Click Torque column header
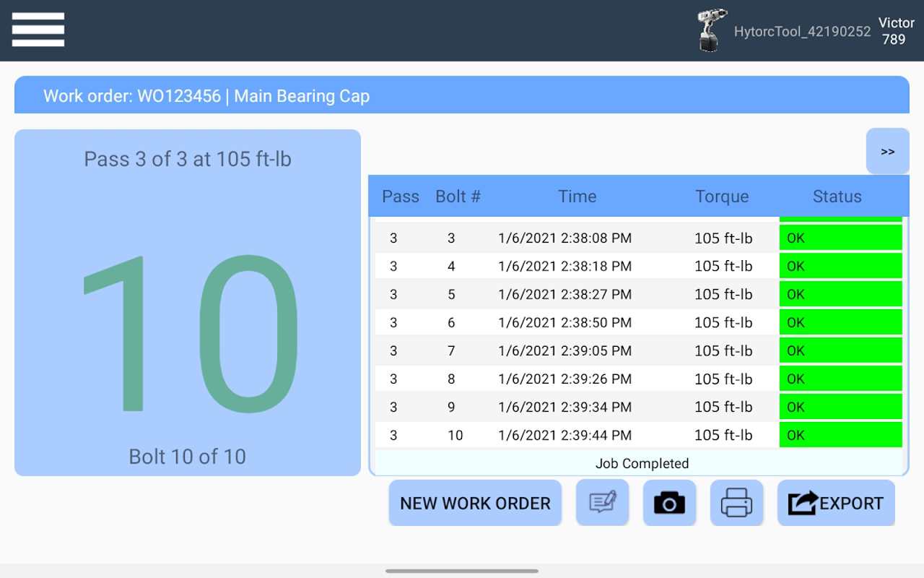This screenshot has width=924, height=578. tap(722, 196)
